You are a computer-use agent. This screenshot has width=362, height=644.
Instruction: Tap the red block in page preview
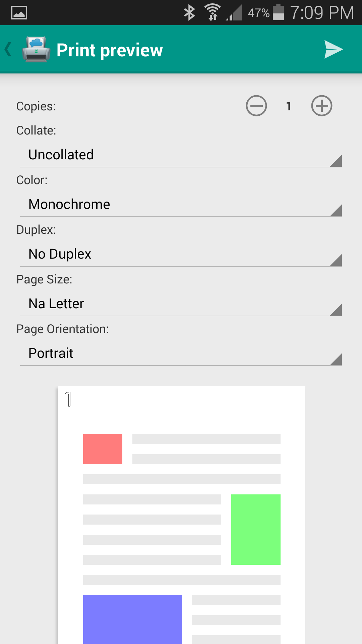tap(103, 449)
